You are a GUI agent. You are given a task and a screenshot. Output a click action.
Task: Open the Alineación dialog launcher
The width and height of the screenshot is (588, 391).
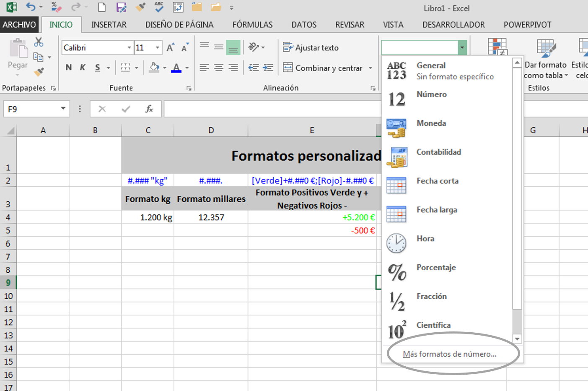(373, 88)
